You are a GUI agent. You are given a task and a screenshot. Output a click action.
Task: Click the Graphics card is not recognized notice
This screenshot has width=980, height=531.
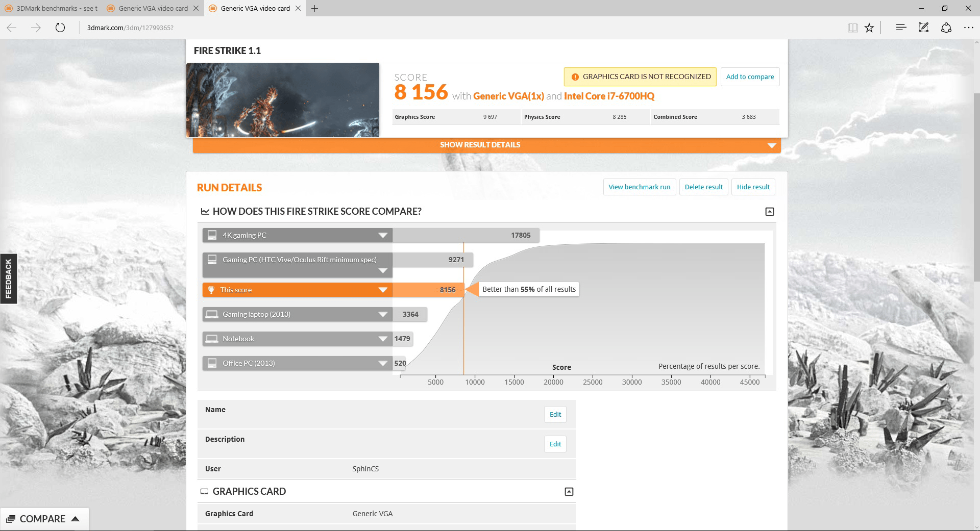[640, 77]
